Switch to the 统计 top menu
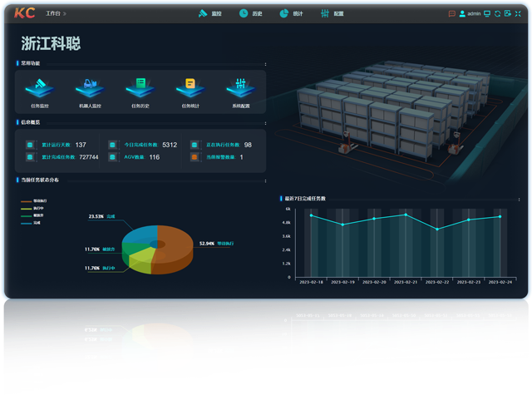532x395 pixels. click(291, 13)
